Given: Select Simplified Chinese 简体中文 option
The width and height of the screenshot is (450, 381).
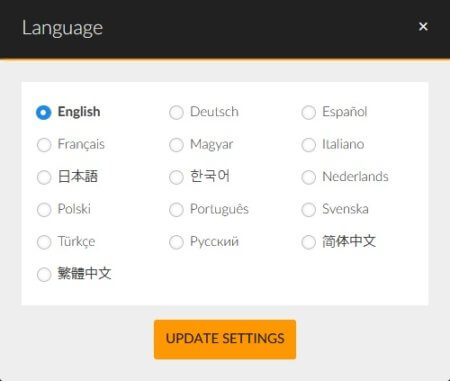Looking at the screenshot, I should (308, 242).
